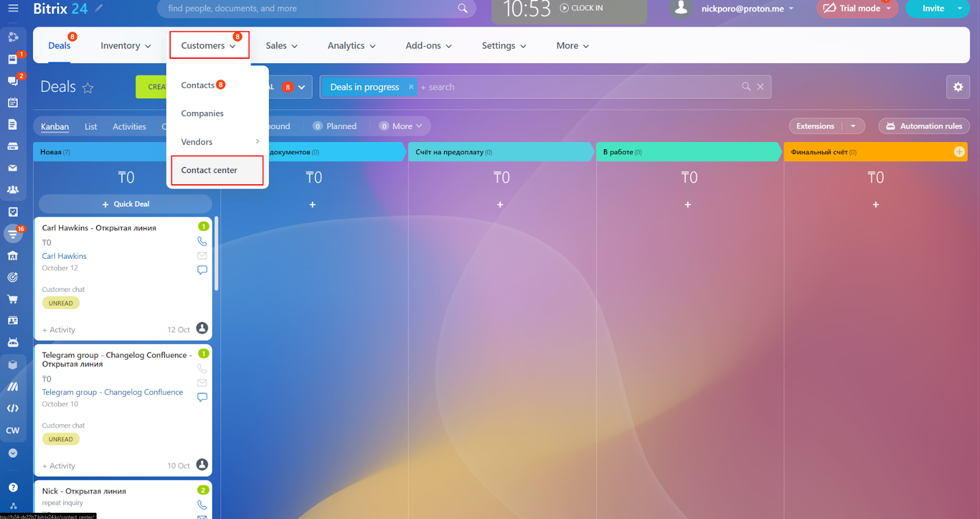Click the CLOCK IN button

click(581, 8)
